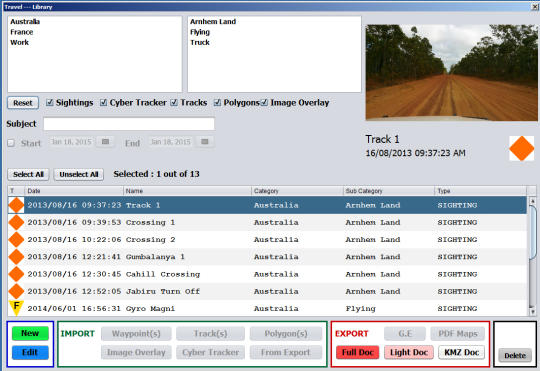Export with Light Doc button
The height and width of the screenshot is (371, 540).
point(409,352)
